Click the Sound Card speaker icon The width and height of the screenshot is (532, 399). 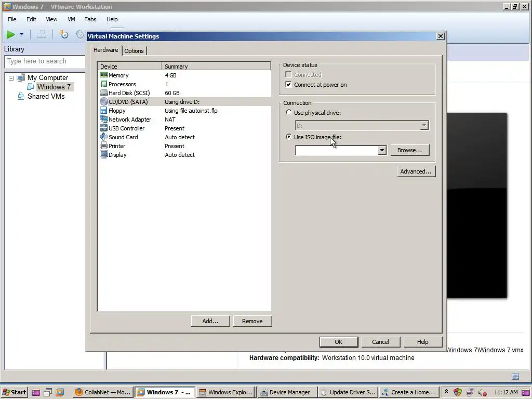[103, 137]
